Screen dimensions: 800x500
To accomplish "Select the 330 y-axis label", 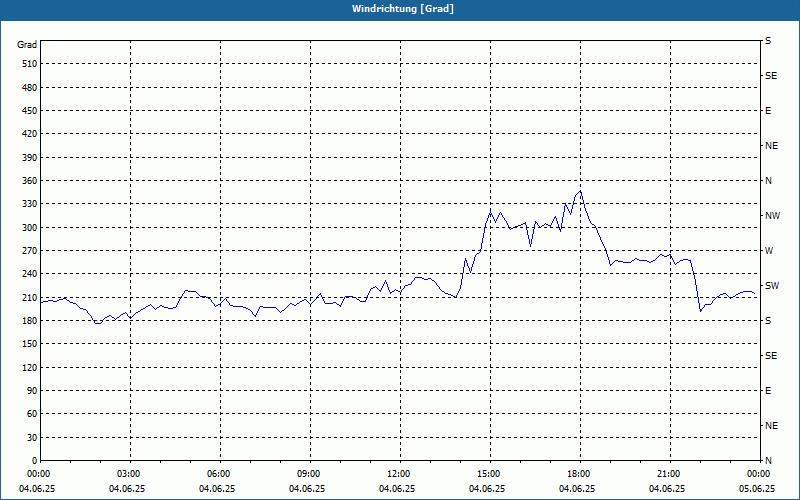I will coord(30,204).
